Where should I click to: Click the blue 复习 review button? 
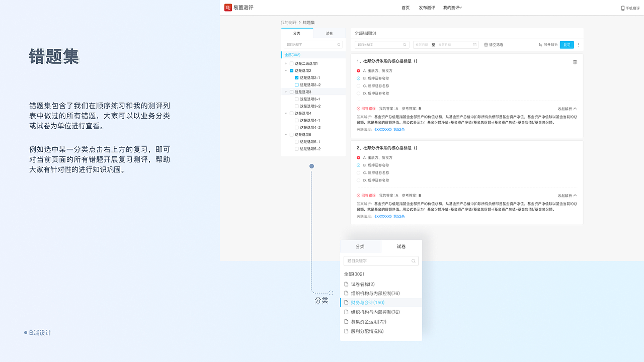[567, 45]
